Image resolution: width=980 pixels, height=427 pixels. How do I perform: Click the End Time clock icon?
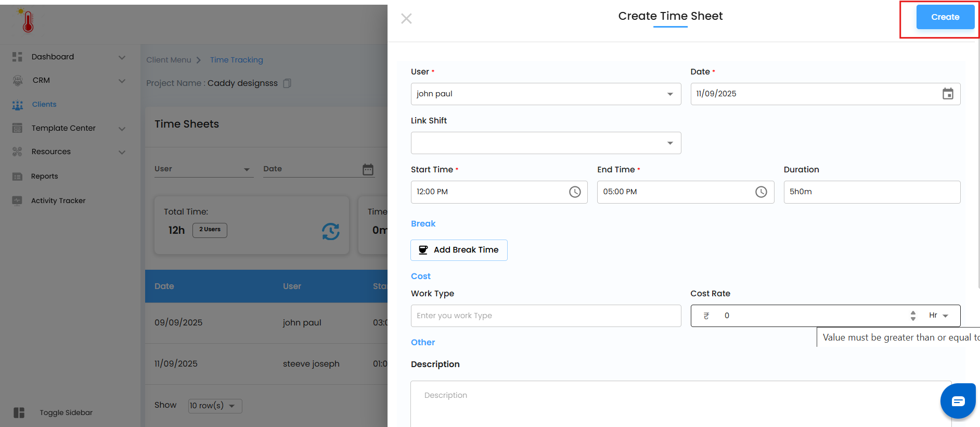[x=761, y=192]
